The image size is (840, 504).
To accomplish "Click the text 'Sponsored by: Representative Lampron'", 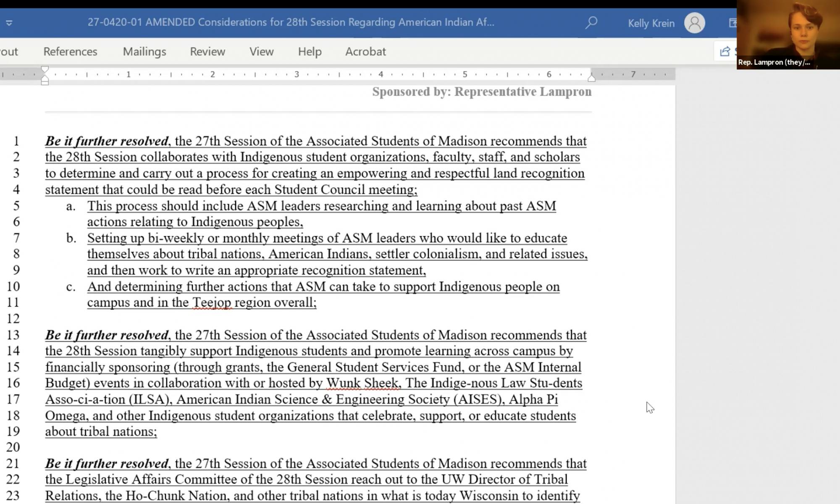I will (x=481, y=92).
